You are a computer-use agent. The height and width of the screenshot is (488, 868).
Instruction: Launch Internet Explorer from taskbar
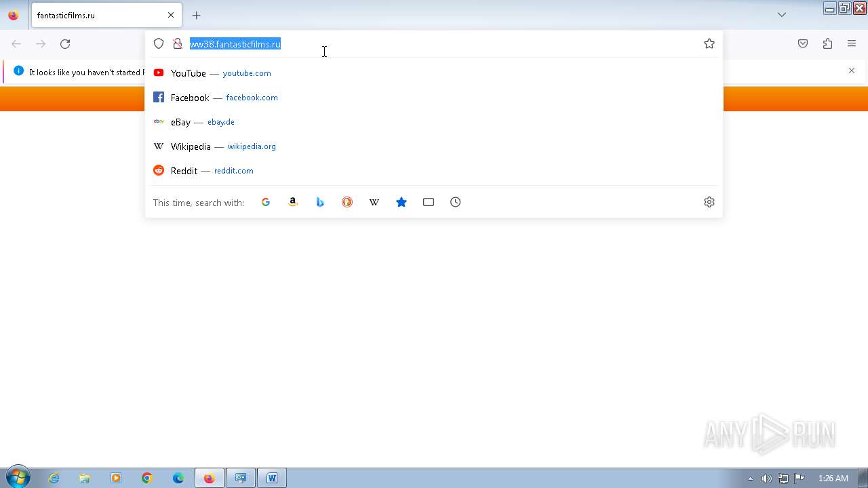pos(54,478)
